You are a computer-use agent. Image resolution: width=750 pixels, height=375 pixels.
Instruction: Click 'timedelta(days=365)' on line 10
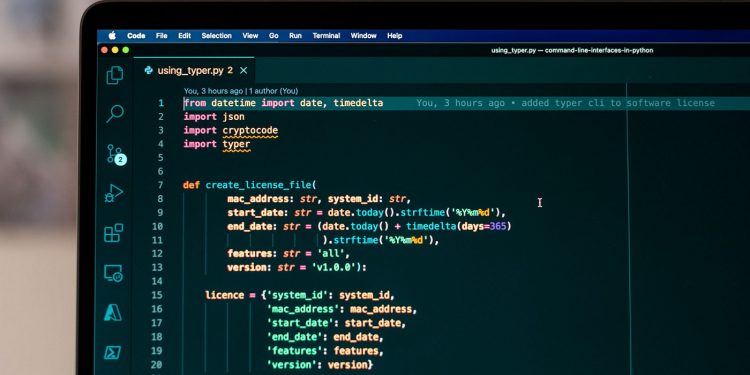(x=459, y=226)
